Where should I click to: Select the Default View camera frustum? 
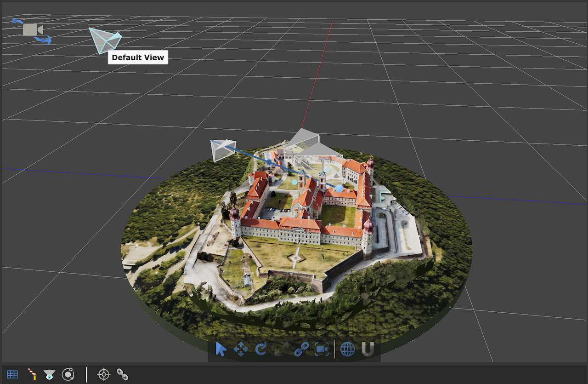[x=105, y=40]
